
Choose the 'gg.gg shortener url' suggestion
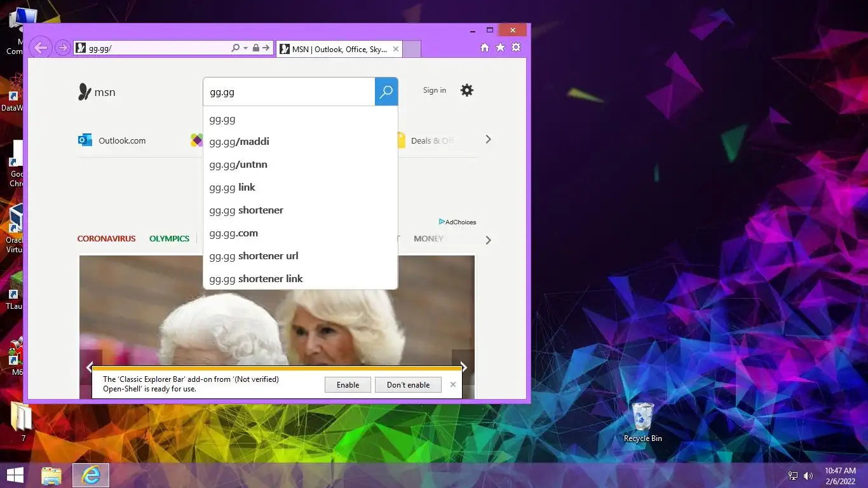point(300,256)
